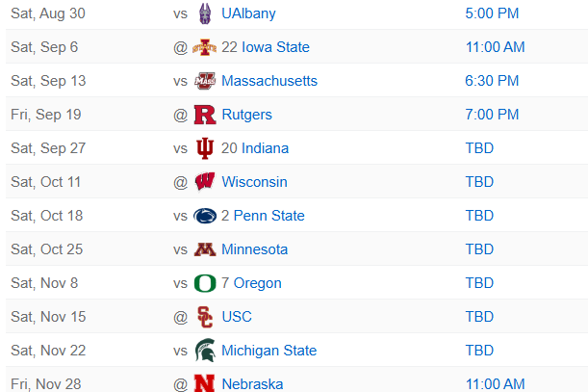Click the Rutgers red R logo

[205, 115]
